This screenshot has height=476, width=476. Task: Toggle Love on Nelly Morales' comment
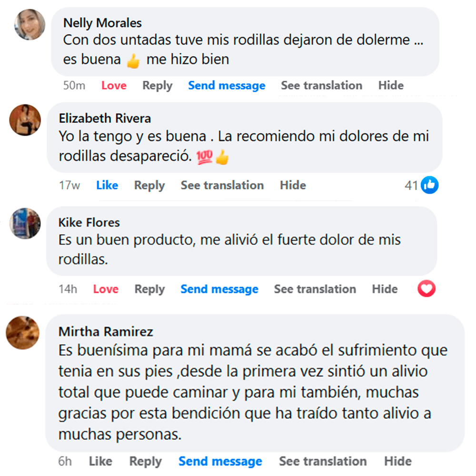[114, 86]
